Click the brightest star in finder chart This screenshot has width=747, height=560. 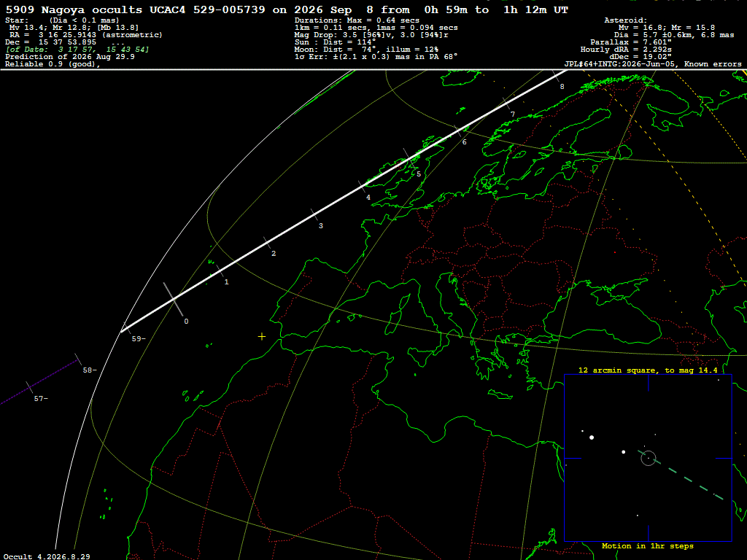click(x=592, y=437)
